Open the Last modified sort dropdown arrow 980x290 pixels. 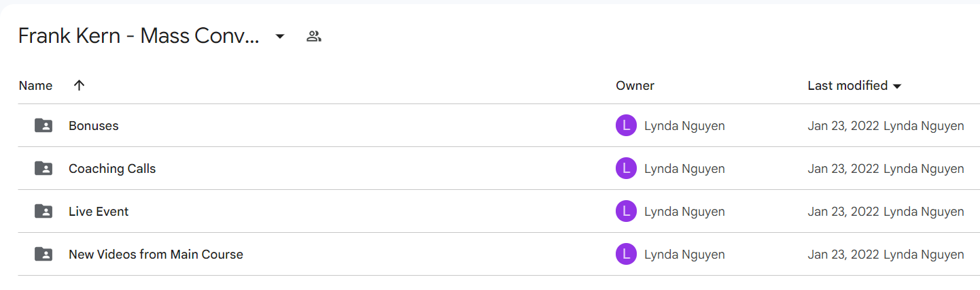(x=896, y=86)
